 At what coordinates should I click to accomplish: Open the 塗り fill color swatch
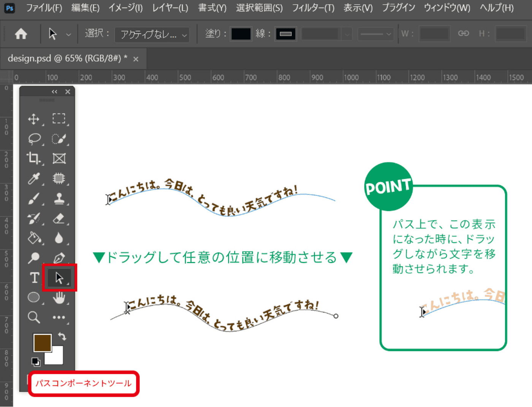[241, 34]
